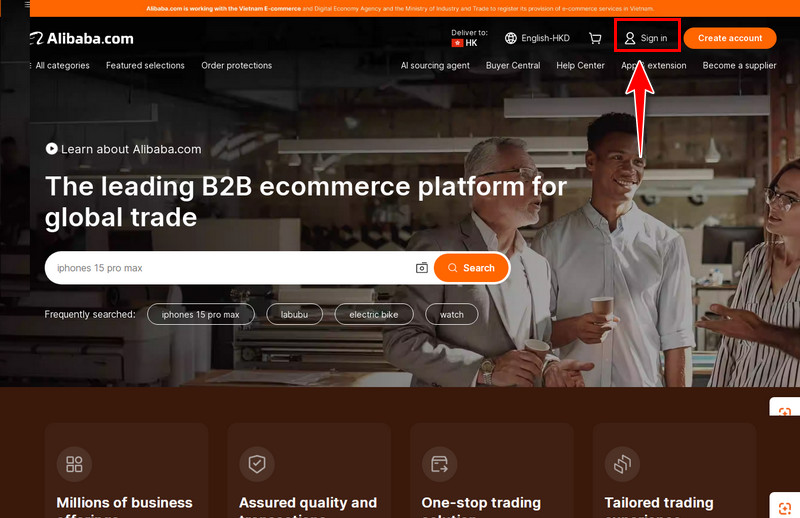Screen dimensions: 800x518
Task: Click the grid icon above Millions of business offerings
Action: click(x=74, y=464)
